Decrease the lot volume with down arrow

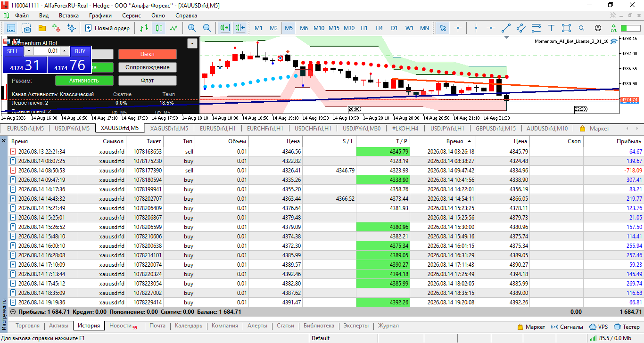click(x=29, y=51)
